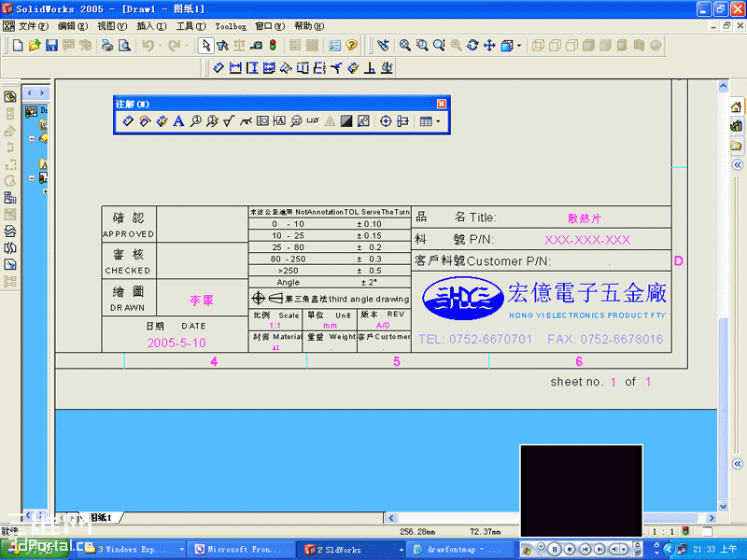Open the 插入 (Insert) menu

pyautogui.click(x=152, y=26)
